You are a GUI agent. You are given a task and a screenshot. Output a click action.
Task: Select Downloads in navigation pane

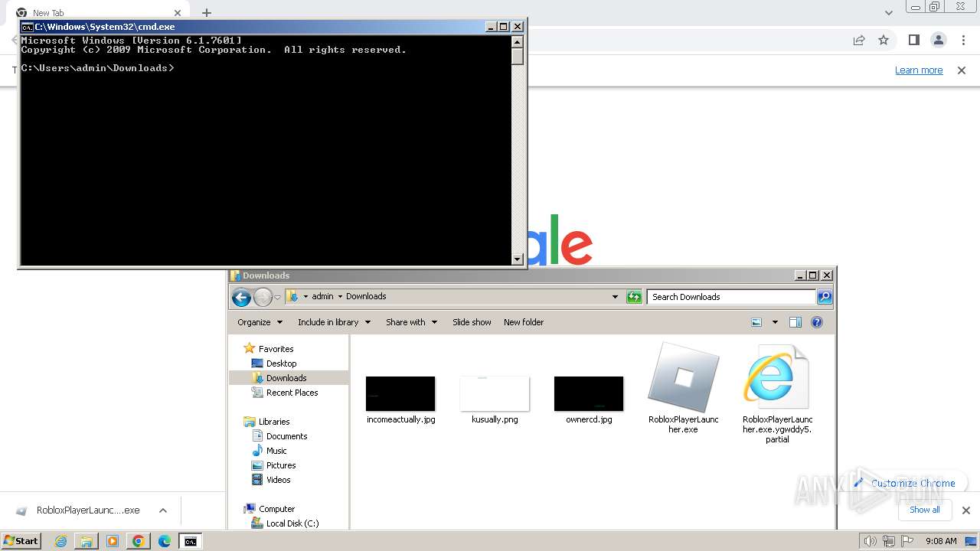(x=286, y=378)
